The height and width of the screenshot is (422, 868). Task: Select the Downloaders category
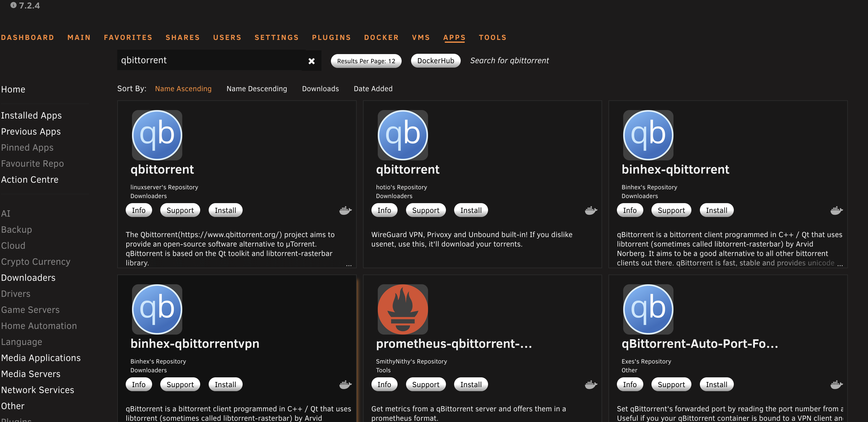28,278
